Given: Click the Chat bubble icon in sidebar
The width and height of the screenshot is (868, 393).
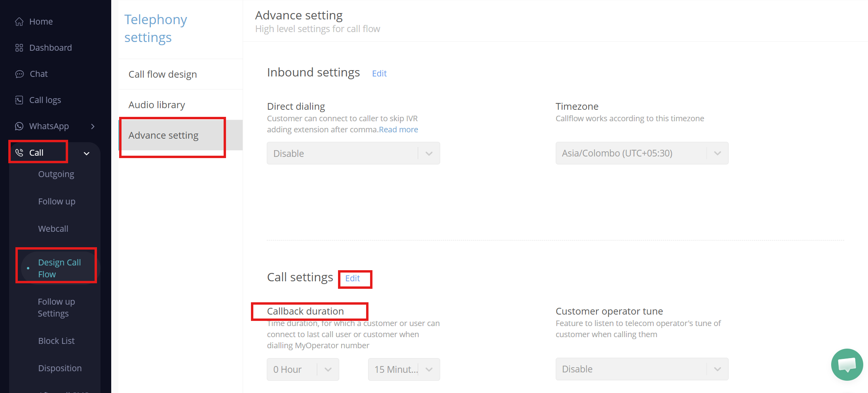Looking at the screenshot, I should [19, 74].
